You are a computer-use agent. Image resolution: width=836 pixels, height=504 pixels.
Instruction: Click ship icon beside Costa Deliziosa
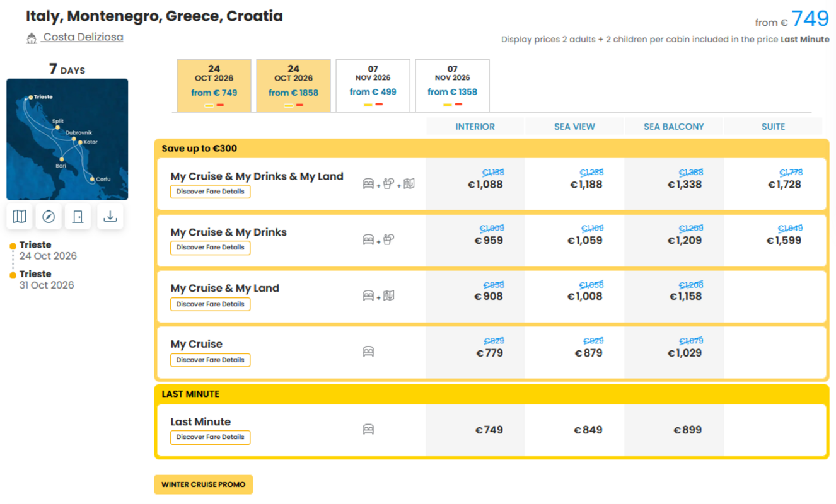(32, 38)
